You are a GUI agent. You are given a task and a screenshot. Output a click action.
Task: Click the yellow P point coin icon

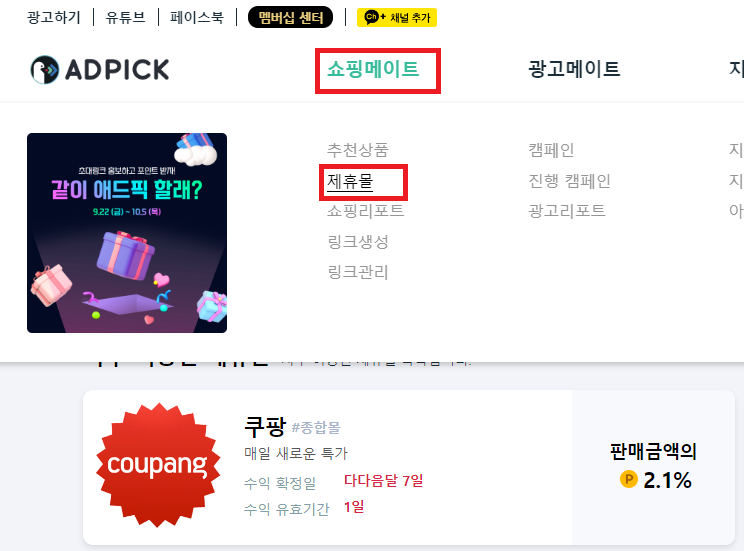[629, 479]
